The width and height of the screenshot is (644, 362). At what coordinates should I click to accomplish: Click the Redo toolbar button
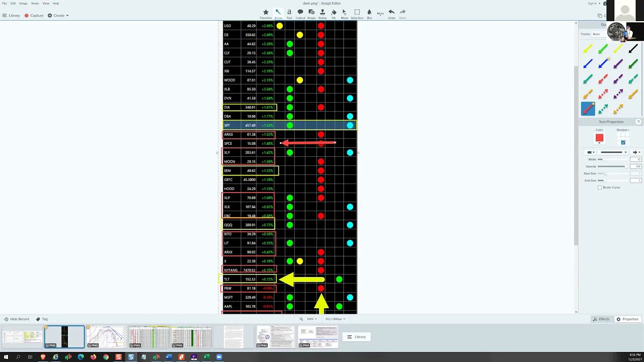coord(403,14)
